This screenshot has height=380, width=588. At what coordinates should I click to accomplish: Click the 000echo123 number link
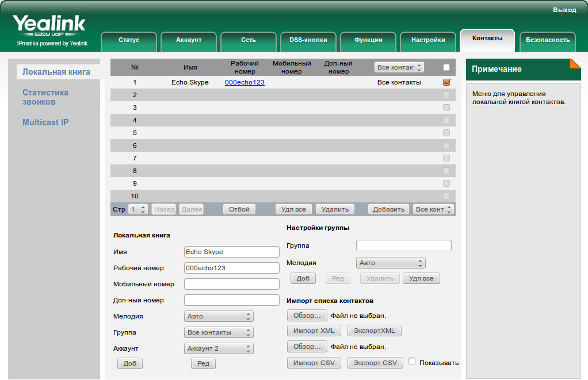pyautogui.click(x=245, y=82)
